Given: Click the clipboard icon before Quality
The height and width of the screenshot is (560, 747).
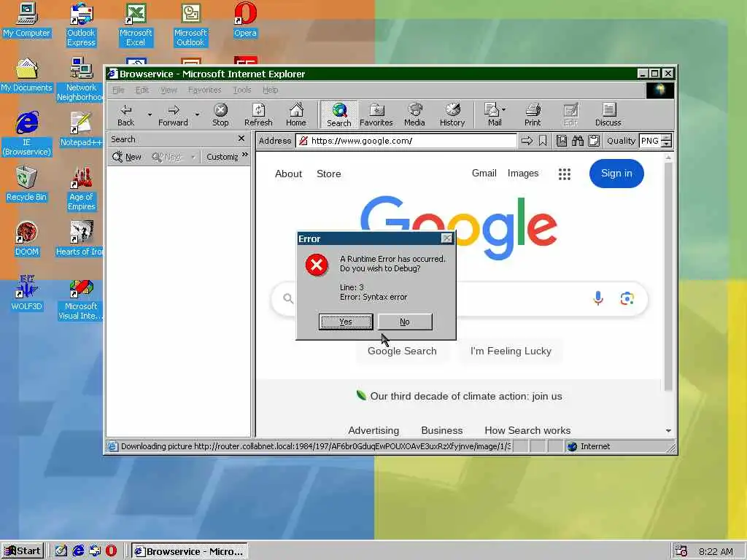Looking at the screenshot, I should 594,141.
